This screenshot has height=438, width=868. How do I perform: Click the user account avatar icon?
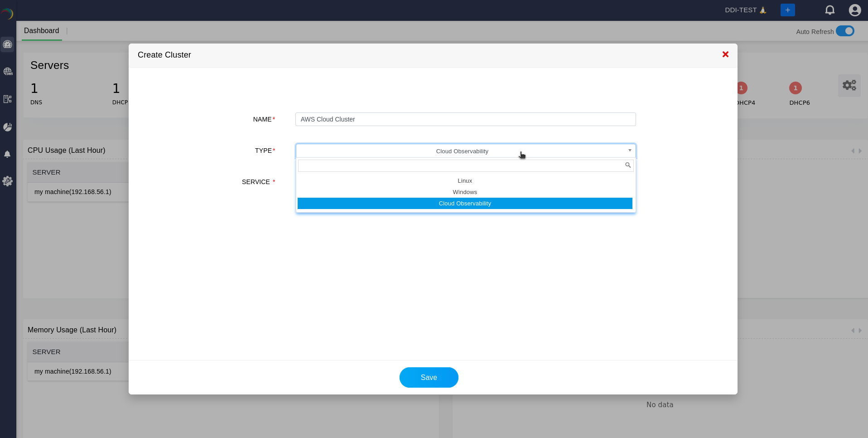coord(854,10)
